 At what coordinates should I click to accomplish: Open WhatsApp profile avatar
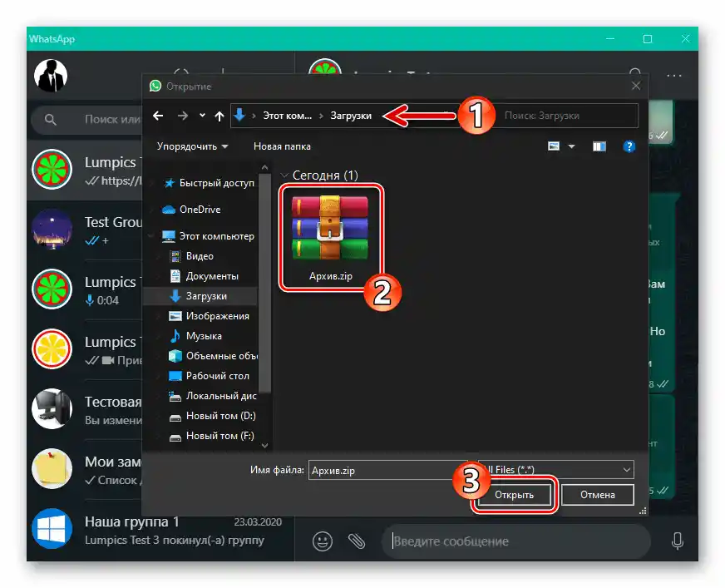pyautogui.click(x=51, y=76)
